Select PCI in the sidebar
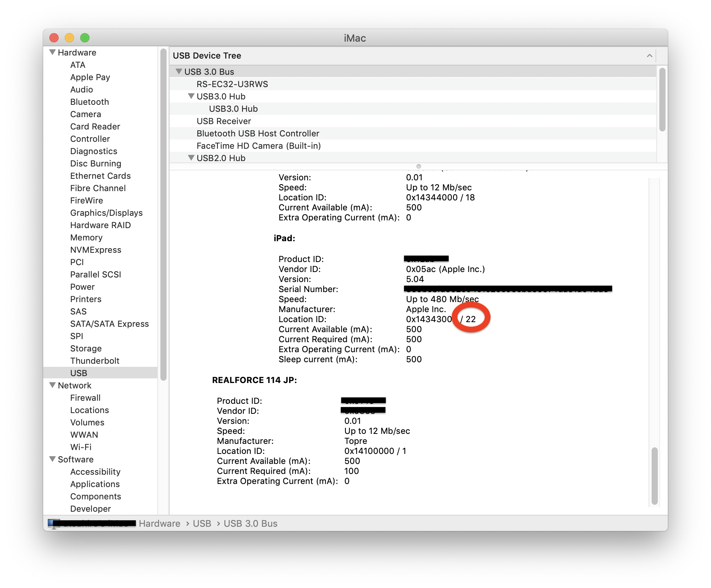The width and height of the screenshot is (711, 588). [x=77, y=262]
